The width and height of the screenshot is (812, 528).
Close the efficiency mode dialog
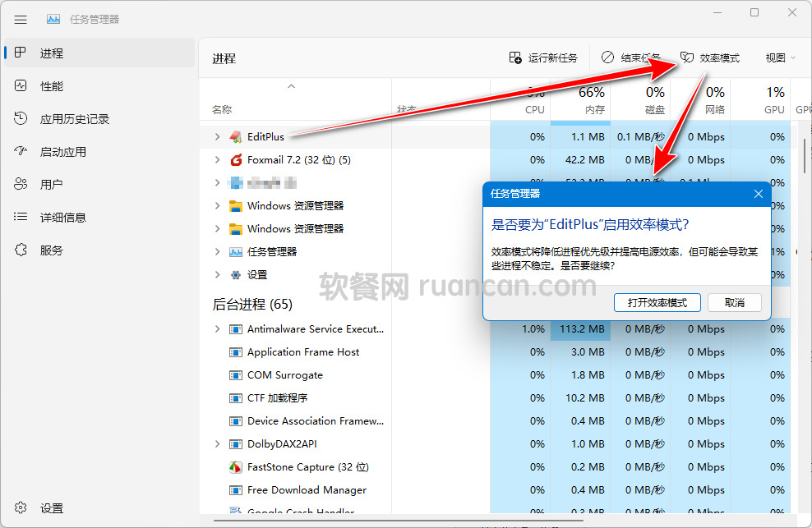[758, 194]
